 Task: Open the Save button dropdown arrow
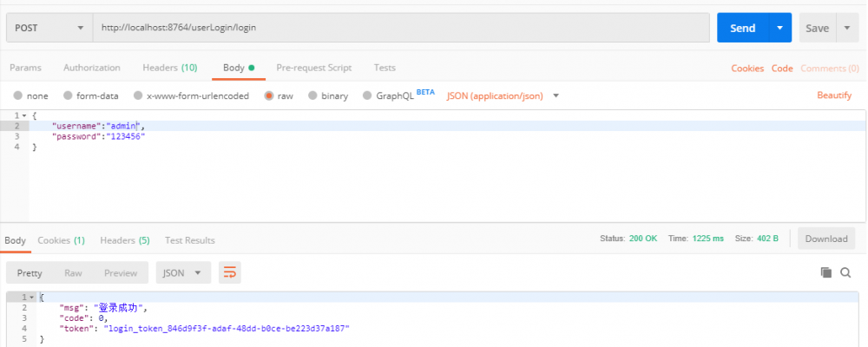point(847,28)
